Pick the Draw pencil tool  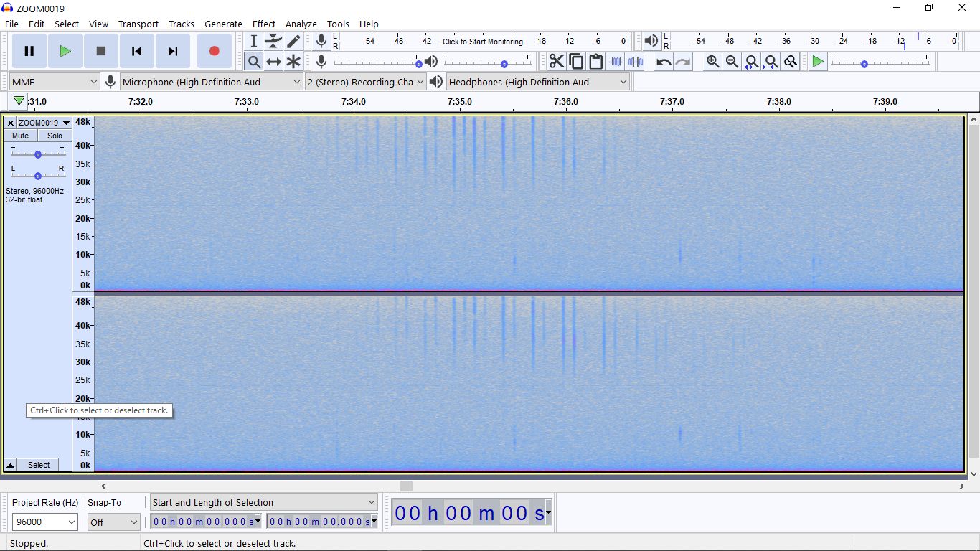pos(293,42)
